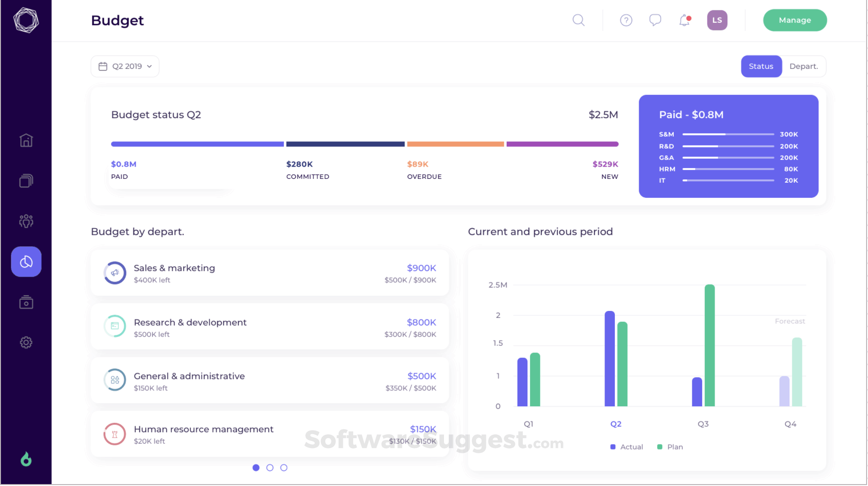Open chat using the speech bubble icon
This screenshot has width=868, height=486.
(655, 20)
